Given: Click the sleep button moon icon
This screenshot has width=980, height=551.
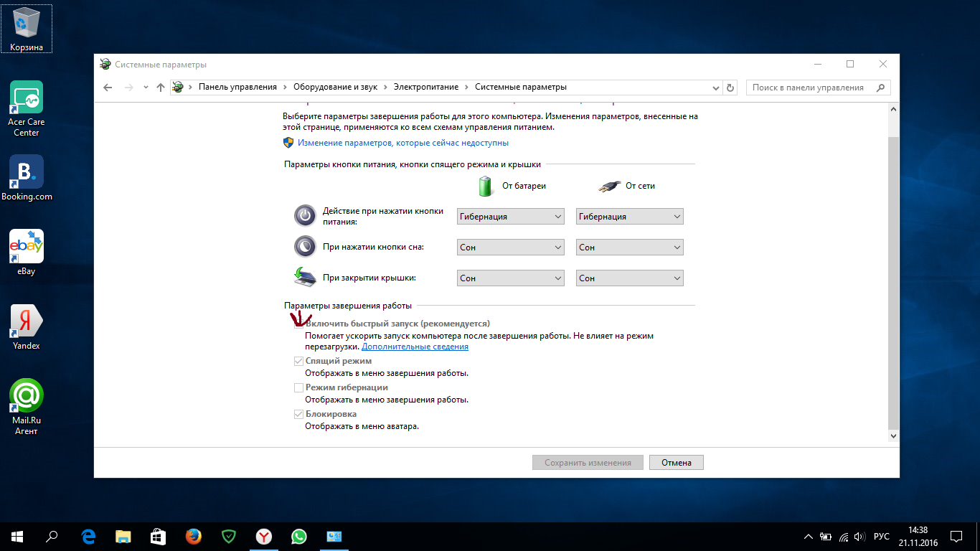Looking at the screenshot, I should pyautogui.click(x=305, y=246).
